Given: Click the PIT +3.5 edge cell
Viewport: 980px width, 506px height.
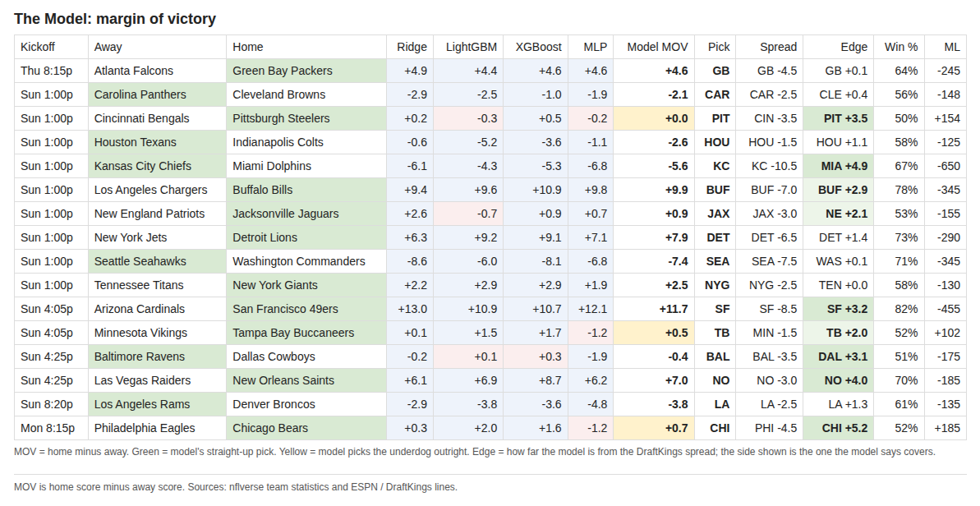Looking at the screenshot, I should click(x=838, y=118).
